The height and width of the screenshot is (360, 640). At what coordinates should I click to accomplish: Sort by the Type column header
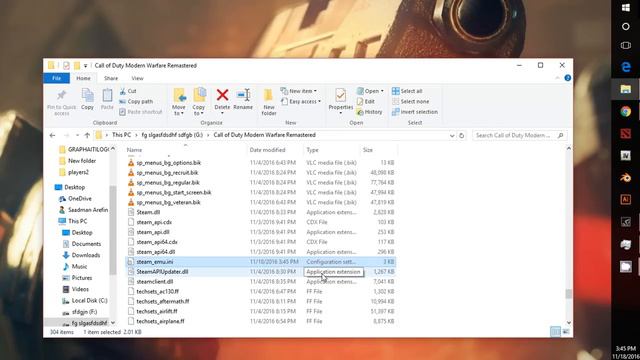(x=312, y=150)
